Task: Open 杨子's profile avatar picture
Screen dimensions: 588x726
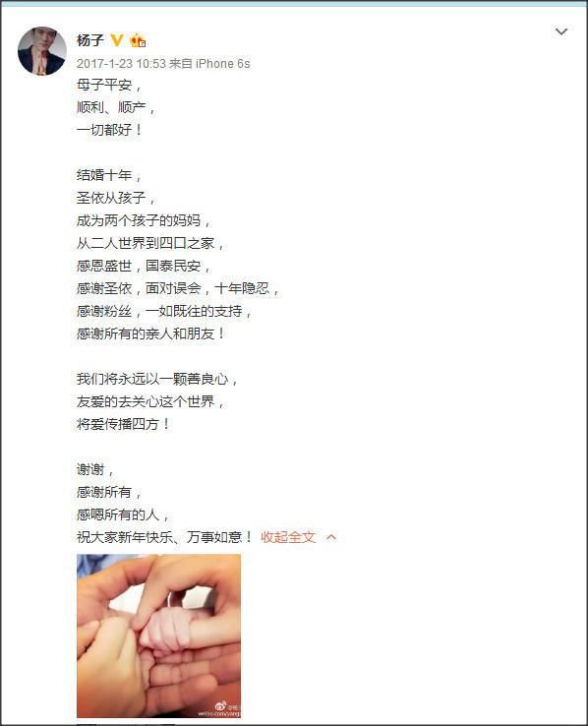Action: pyautogui.click(x=42, y=51)
